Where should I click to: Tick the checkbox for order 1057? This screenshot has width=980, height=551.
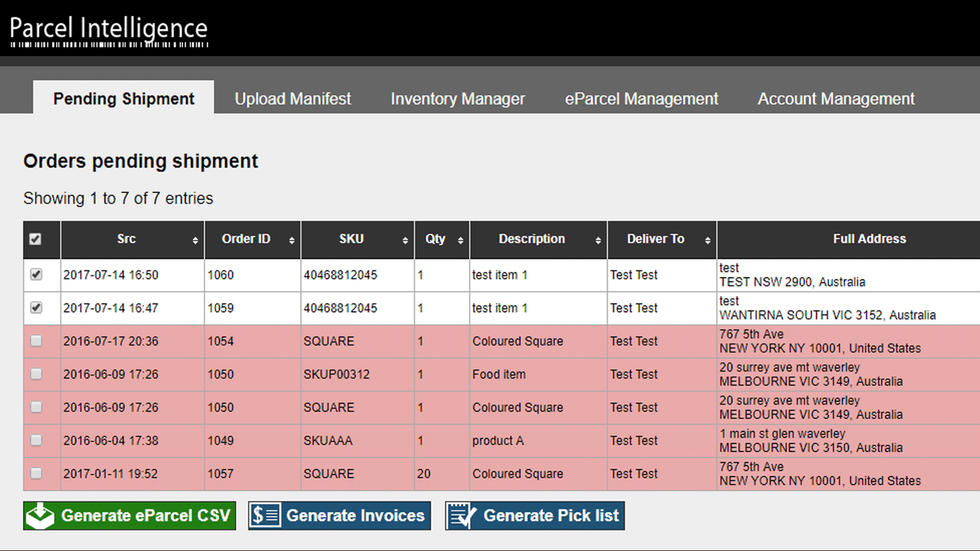[x=36, y=474]
